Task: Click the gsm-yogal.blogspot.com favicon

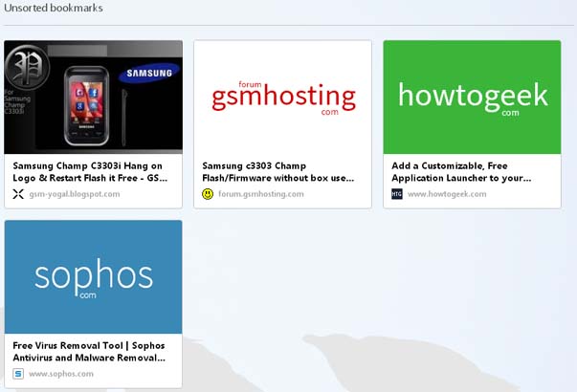Action: [x=18, y=194]
